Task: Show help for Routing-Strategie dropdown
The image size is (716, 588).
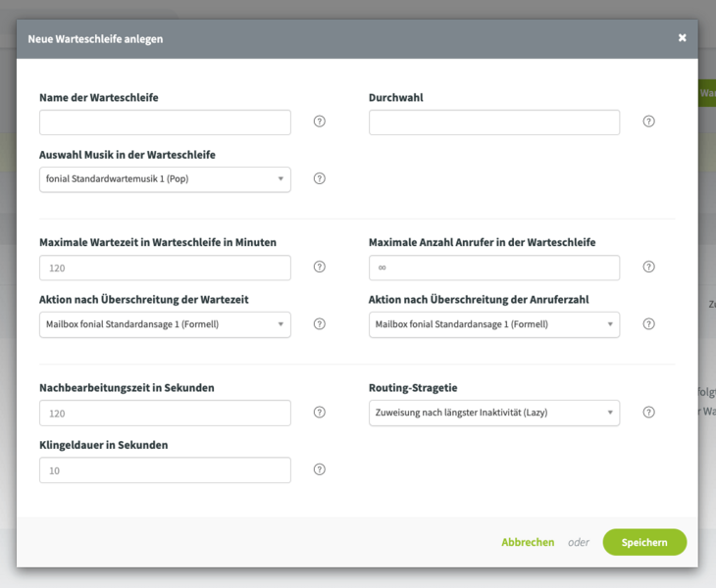Action: click(x=648, y=413)
